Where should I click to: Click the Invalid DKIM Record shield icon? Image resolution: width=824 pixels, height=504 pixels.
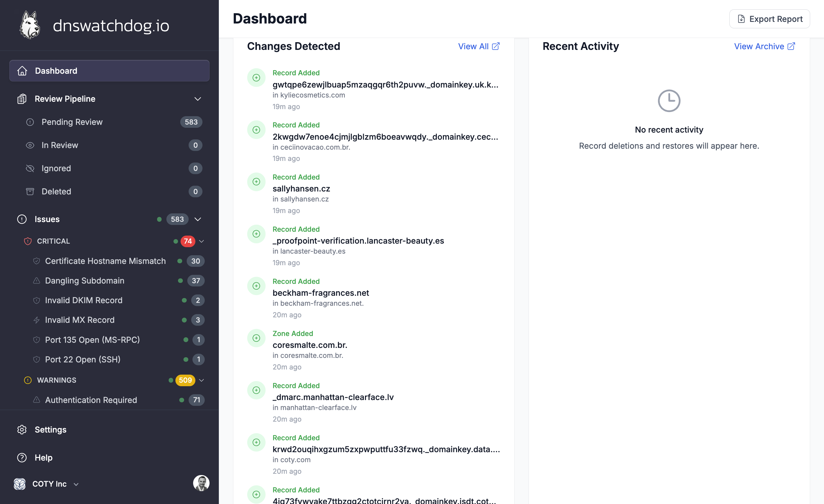click(x=37, y=300)
